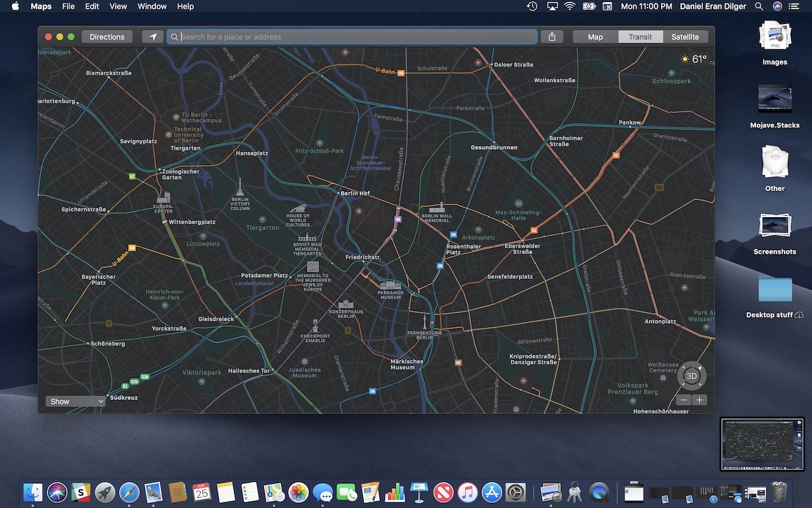Screen dimensions: 812x508
Task: Open Safari from the Dock
Action: 129,492
